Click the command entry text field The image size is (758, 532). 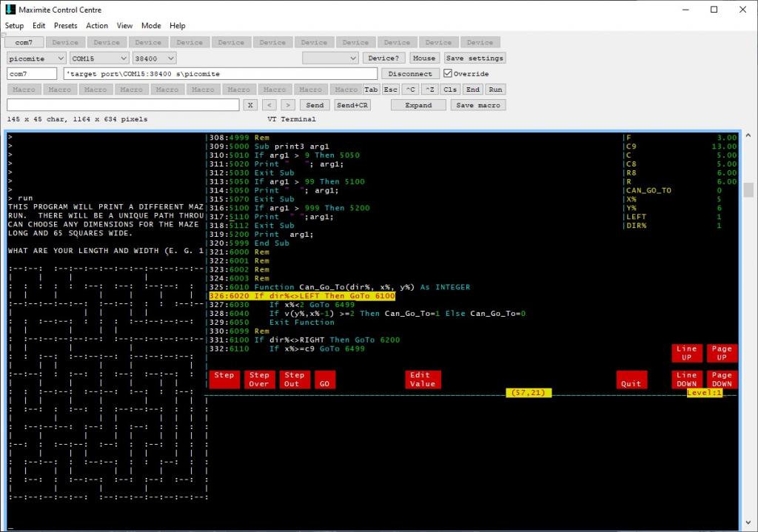(x=123, y=105)
